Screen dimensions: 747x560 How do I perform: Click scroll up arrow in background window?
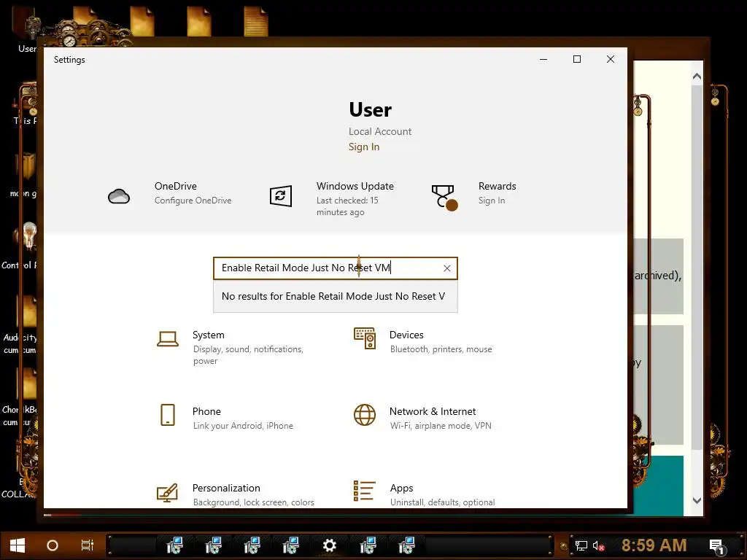pyautogui.click(x=697, y=76)
